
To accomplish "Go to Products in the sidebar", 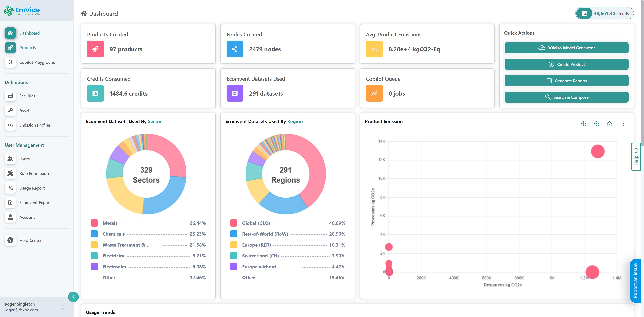I will tap(28, 47).
